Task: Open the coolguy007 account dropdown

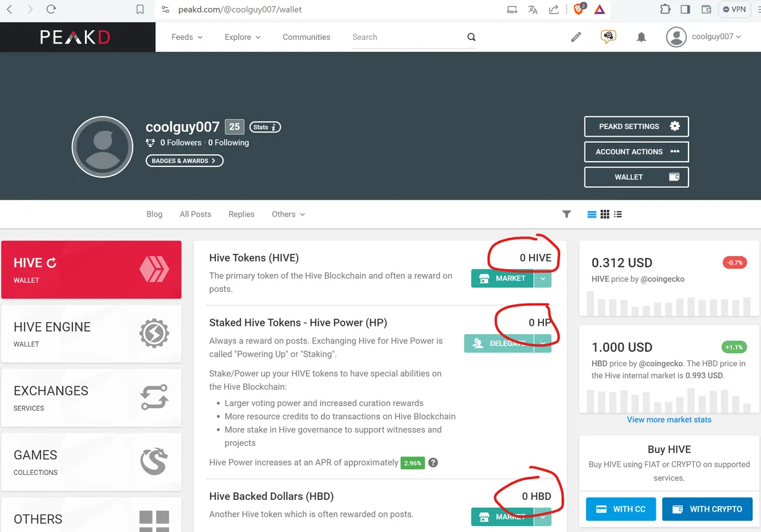Action: (716, 37)
